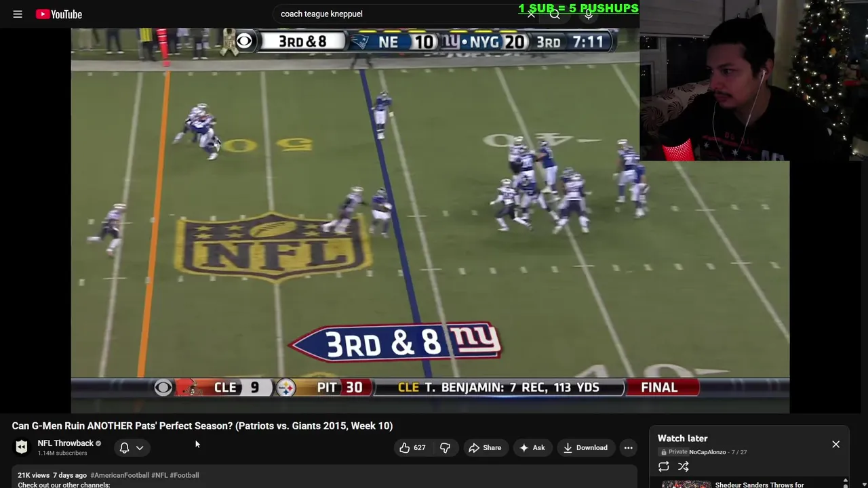Open the notification bell subscription options
Viewport: 868px width, 488px height.
tap(124, 447)
